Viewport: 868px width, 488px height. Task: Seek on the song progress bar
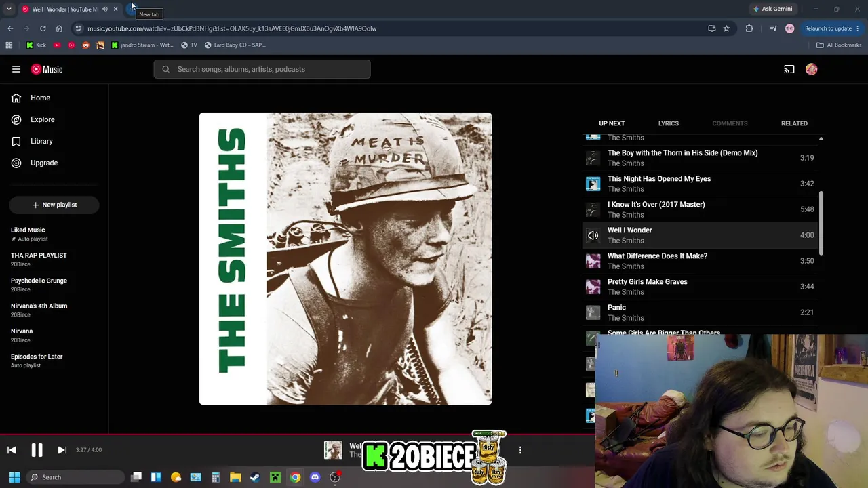coord(297,434)
